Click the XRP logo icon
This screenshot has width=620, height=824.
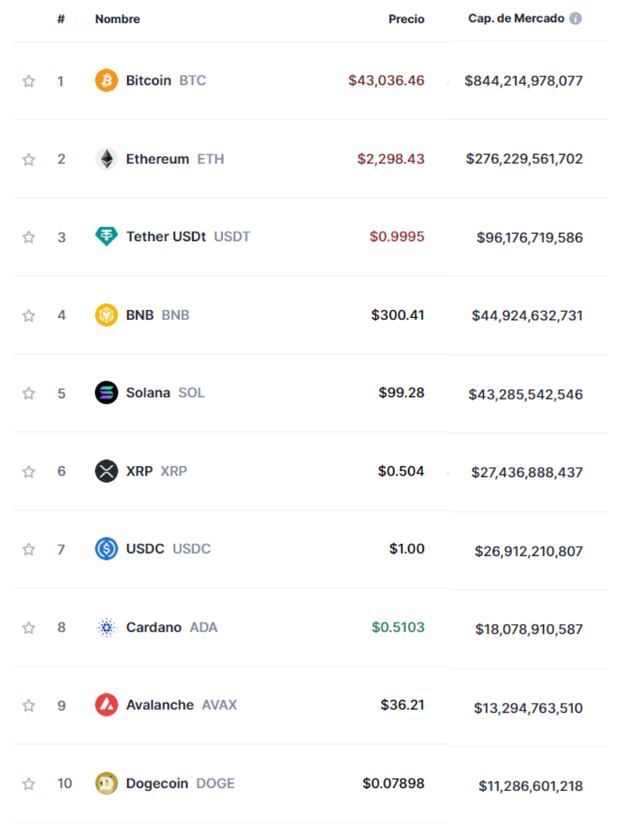coord(106,471)
